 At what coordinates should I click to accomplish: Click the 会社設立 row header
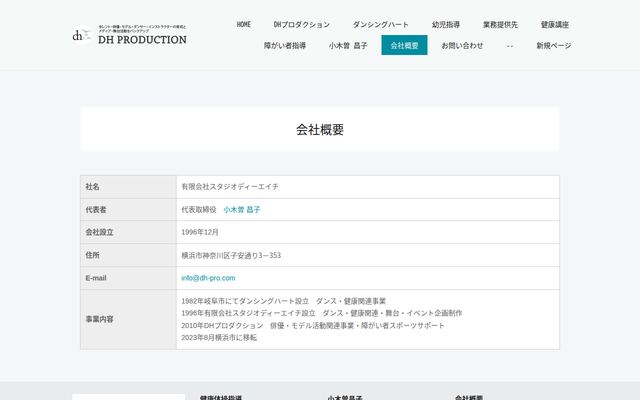tap(129, 232)
